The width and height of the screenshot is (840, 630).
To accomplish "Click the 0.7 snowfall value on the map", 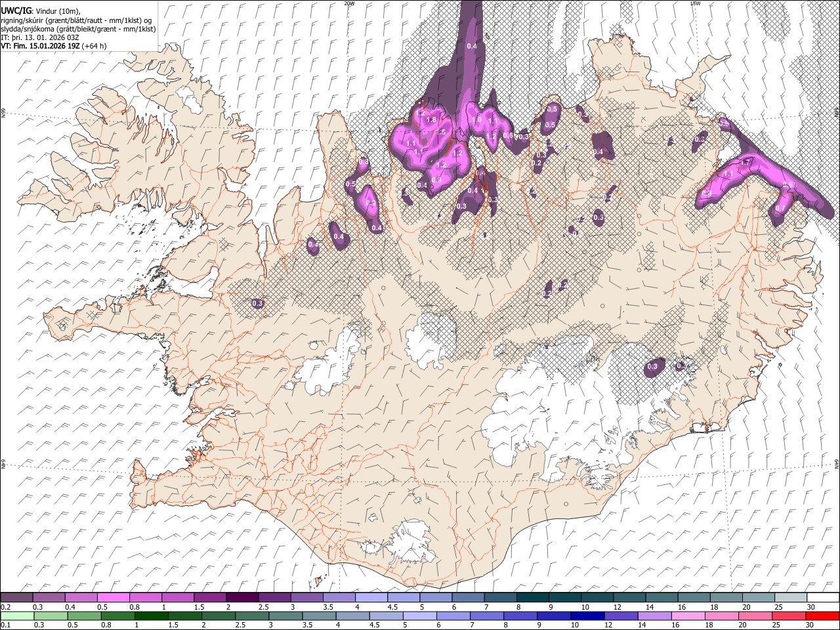I will 780,208.
